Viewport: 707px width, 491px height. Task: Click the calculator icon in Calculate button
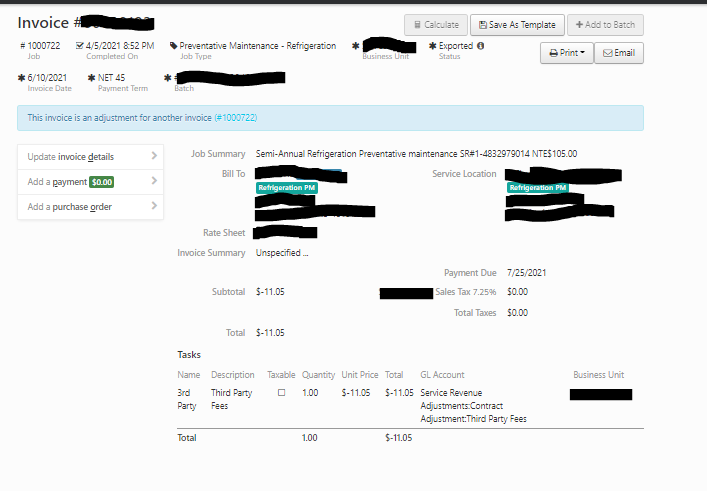418,25
